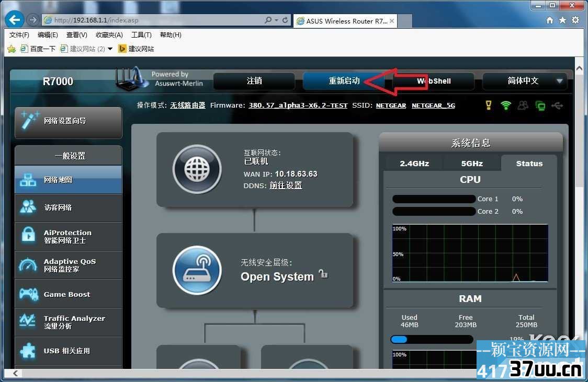
Task: Click the green LAN connection status icon
Action: click(540, 106)
